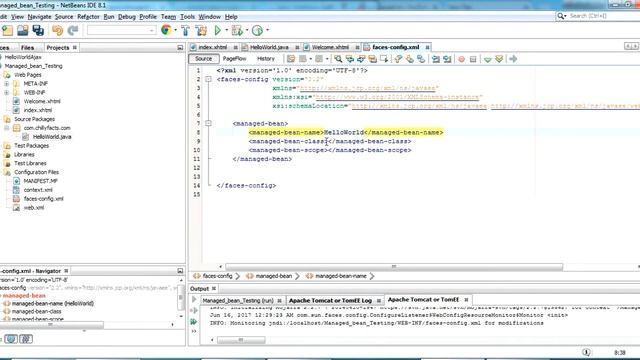
Task: Open the Profile Project dropdown arrow
Action: 267,30
